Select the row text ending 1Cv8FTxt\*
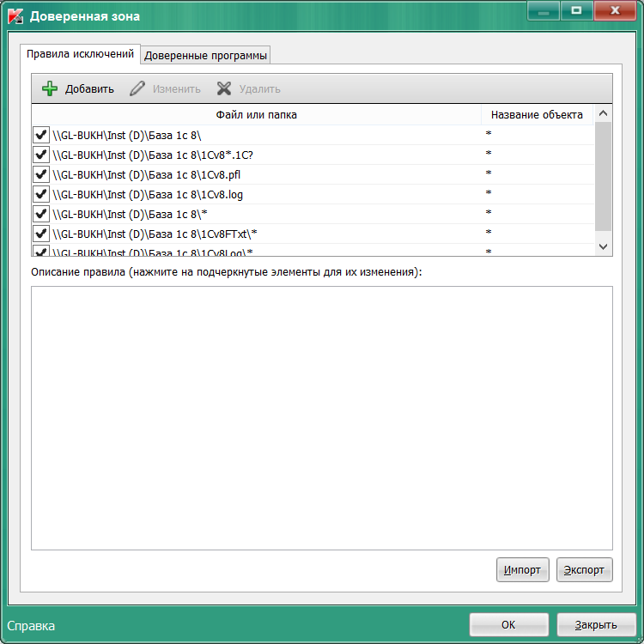644x644 pixels. (155, 234)
